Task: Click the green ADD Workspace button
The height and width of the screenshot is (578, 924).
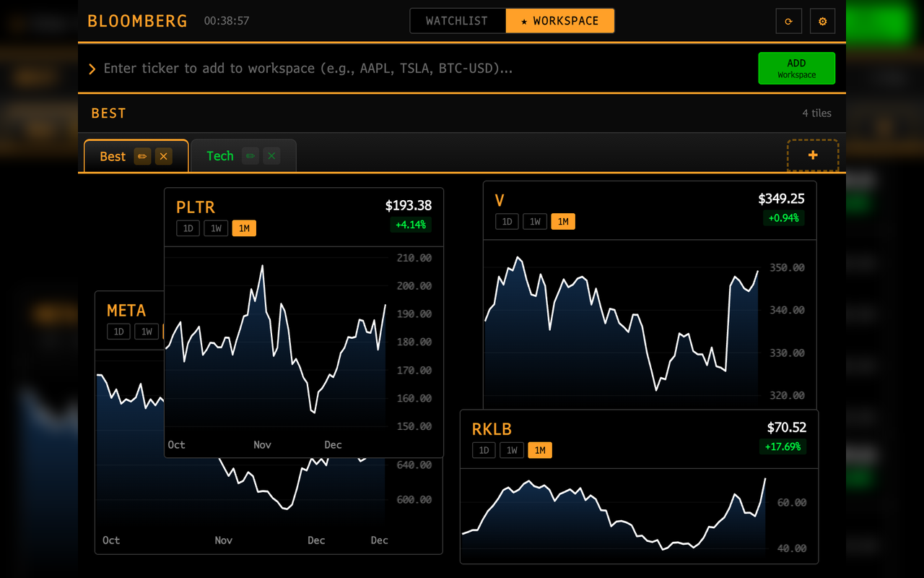Action: tap(796, 68)
